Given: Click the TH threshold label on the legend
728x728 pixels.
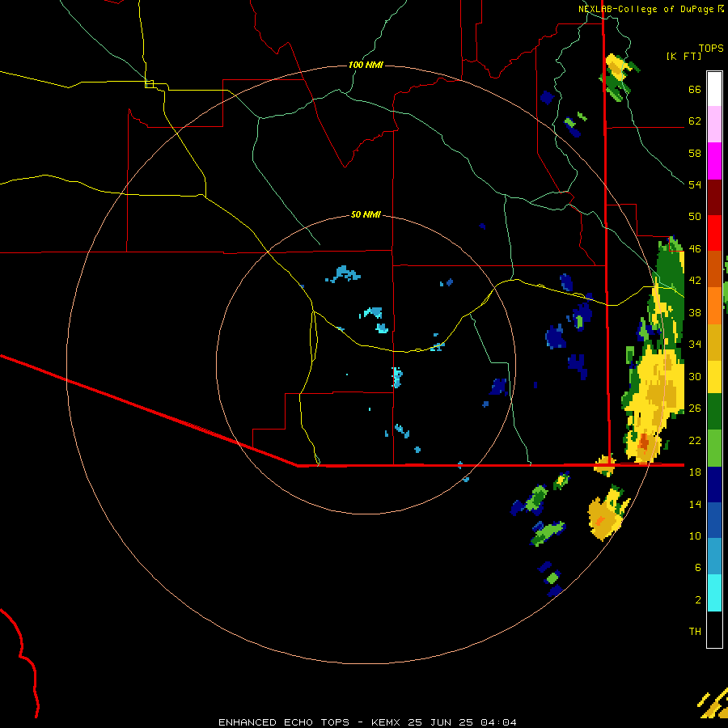Looking at the screenshot, I should (695, 632).
